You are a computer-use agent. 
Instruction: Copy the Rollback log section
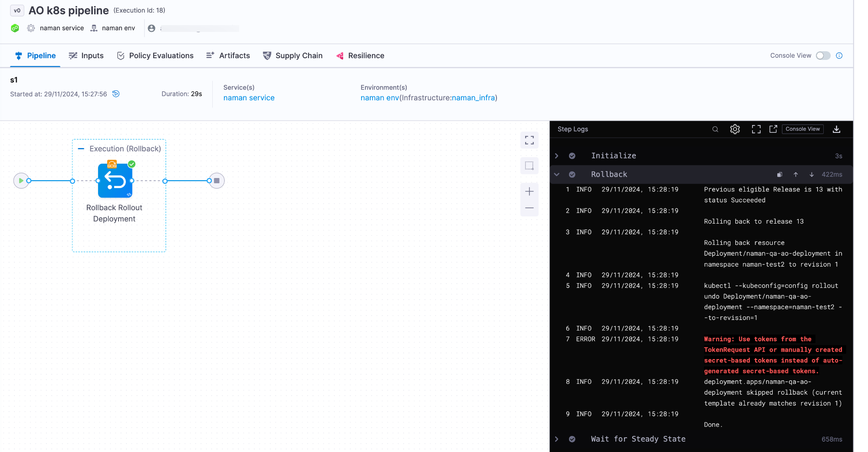(x=779, y=175)
